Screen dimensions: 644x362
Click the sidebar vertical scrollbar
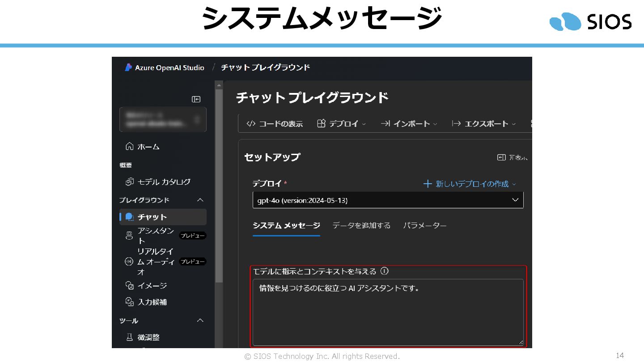tap(219, 185)
